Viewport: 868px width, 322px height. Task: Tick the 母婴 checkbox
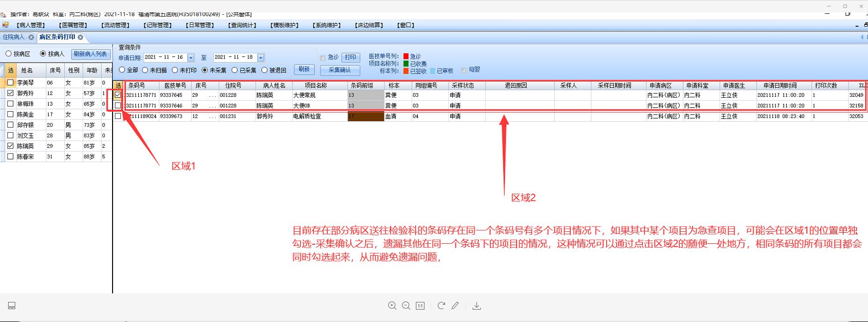[464, 70]
